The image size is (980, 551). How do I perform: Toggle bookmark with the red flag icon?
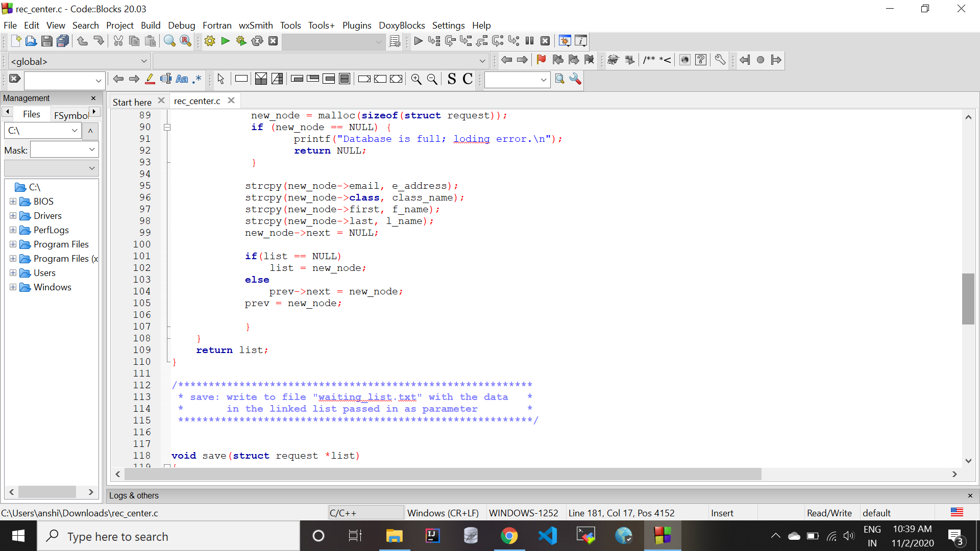tap(541, 60)
